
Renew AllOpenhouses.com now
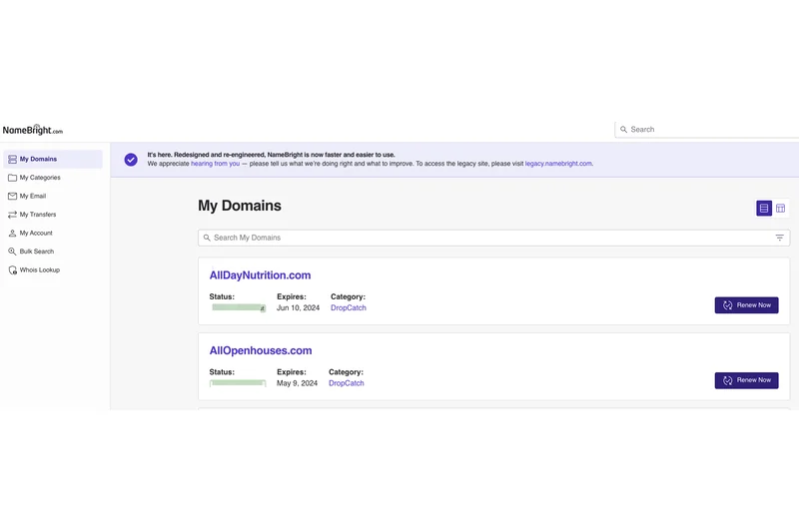tap(746, 380)
